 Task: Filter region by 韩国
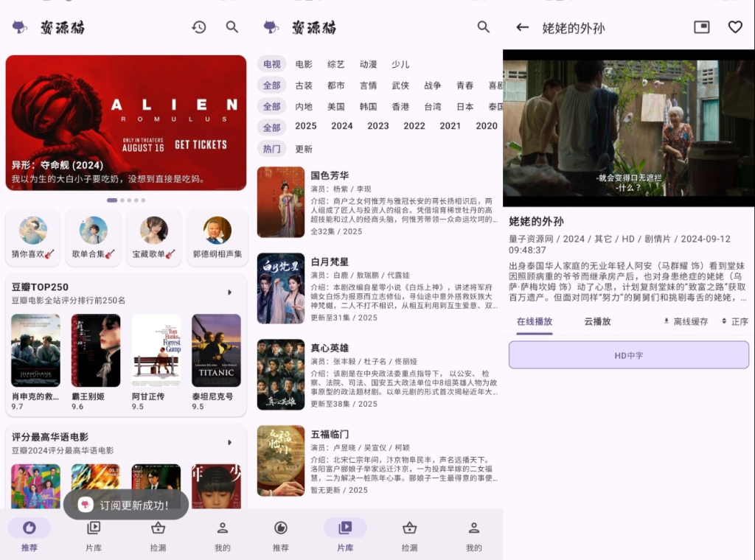click(369, 106)
